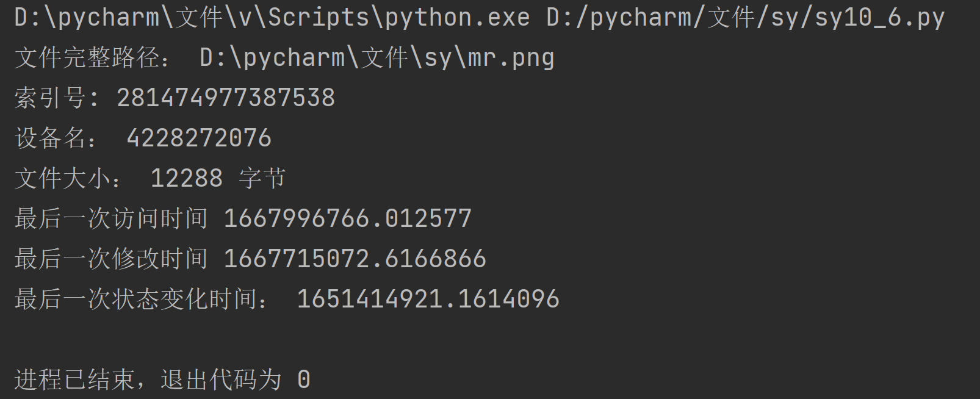Viewport: 980px width, 399px height.
Task: Click the 字节 unit text
Action: point(262,179)
